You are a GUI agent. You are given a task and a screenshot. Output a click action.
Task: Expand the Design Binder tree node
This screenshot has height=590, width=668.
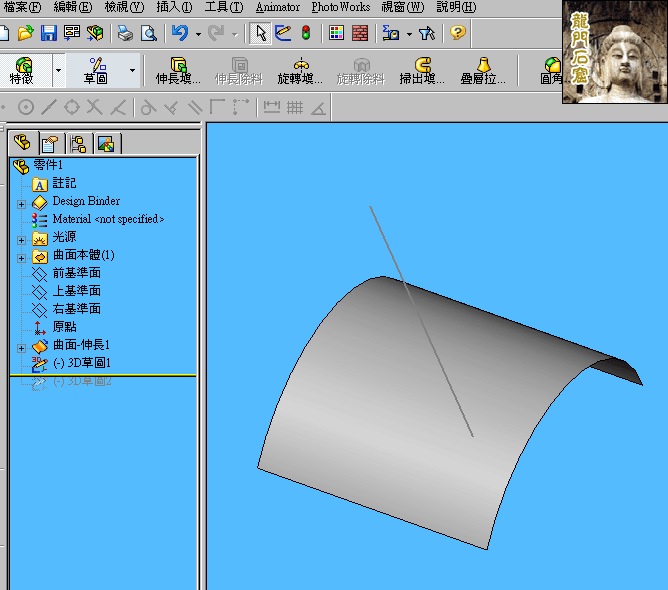(x=21, y=202)
